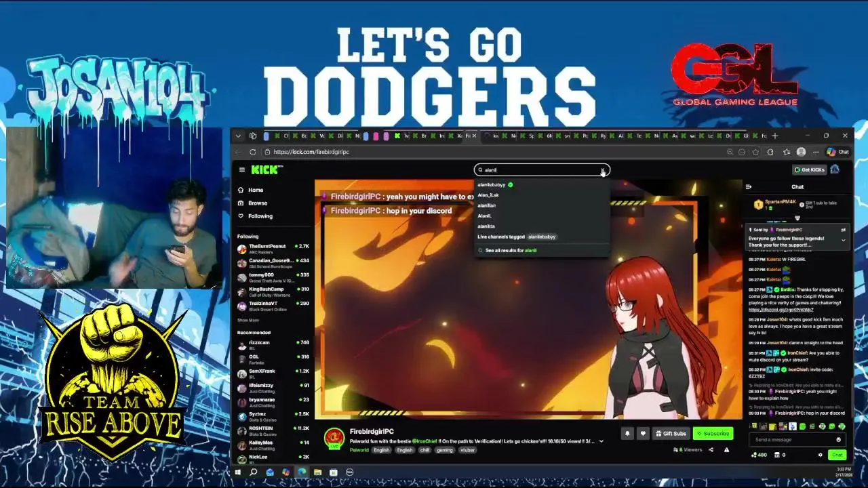Open the emoji picker in chat input
This screenshot has width=868, height=488.
click(x=838, y=440)
